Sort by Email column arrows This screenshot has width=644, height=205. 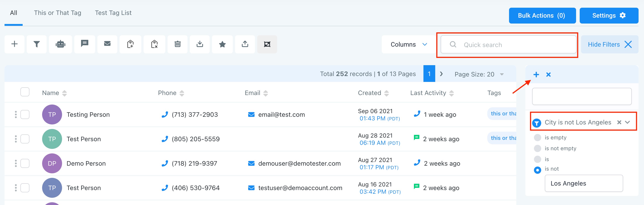265,93
